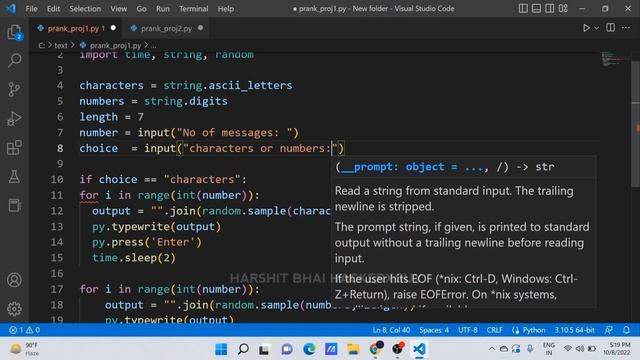This screenshot has height=360, width=640.
Task: Change encoding via UTF-8
Action: click(468, 330)
